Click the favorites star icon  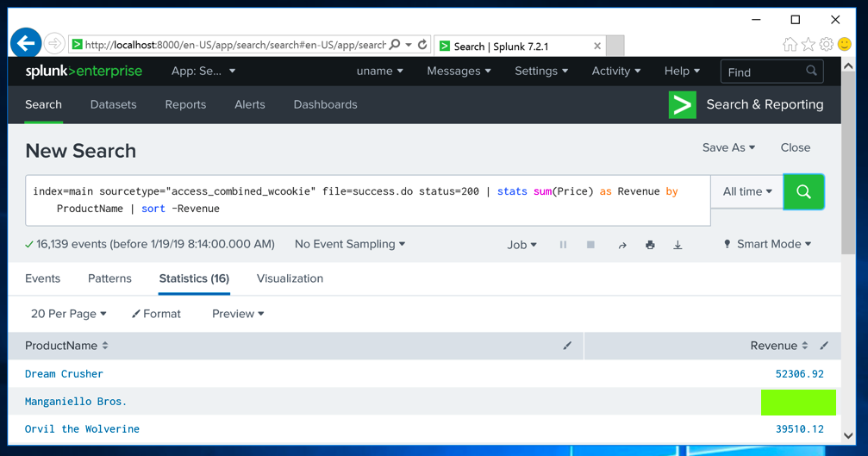(809, 44)
